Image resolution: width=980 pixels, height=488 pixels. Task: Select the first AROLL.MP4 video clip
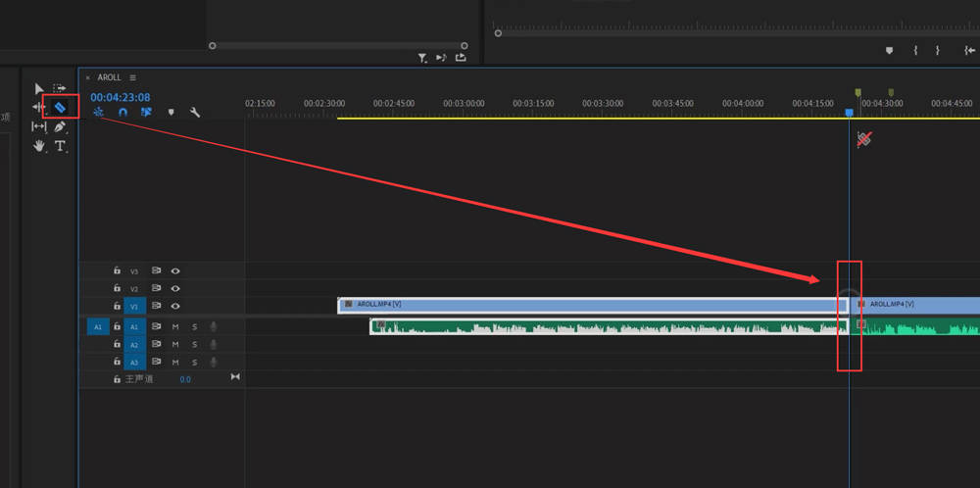593,306
